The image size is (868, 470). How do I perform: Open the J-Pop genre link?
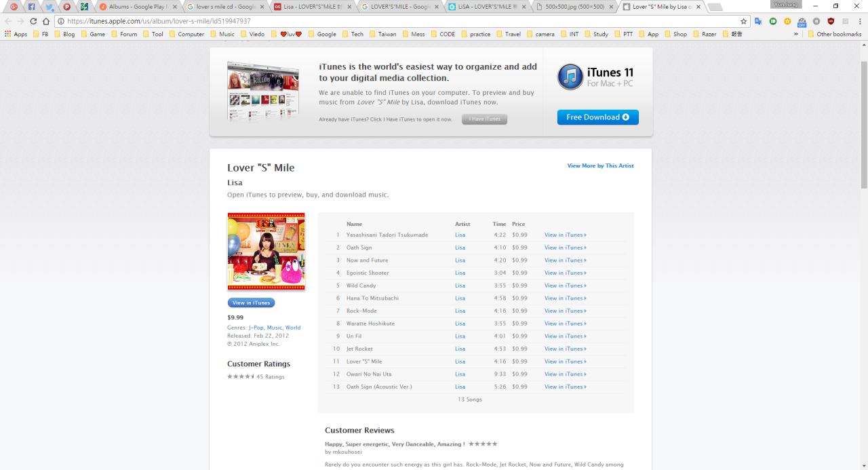[256, 328]
